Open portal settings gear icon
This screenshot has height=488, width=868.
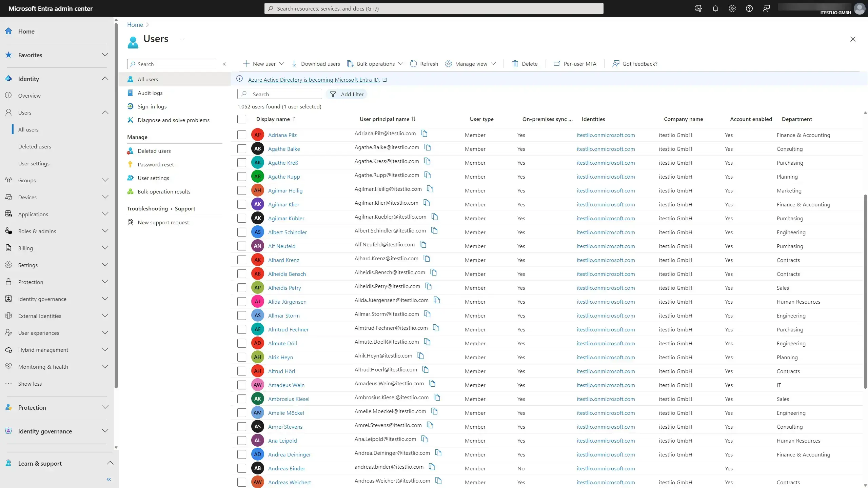tap(732, 8)
